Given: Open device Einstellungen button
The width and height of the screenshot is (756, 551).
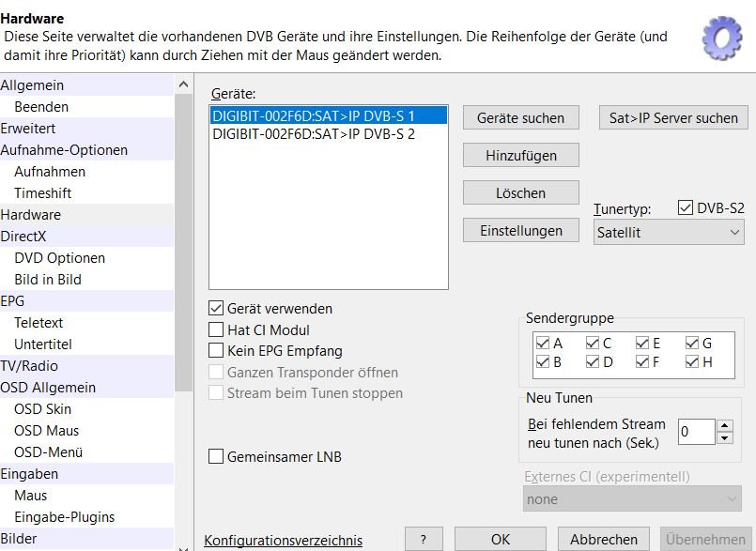Looking at the screenshot, I should pos(520,231).
